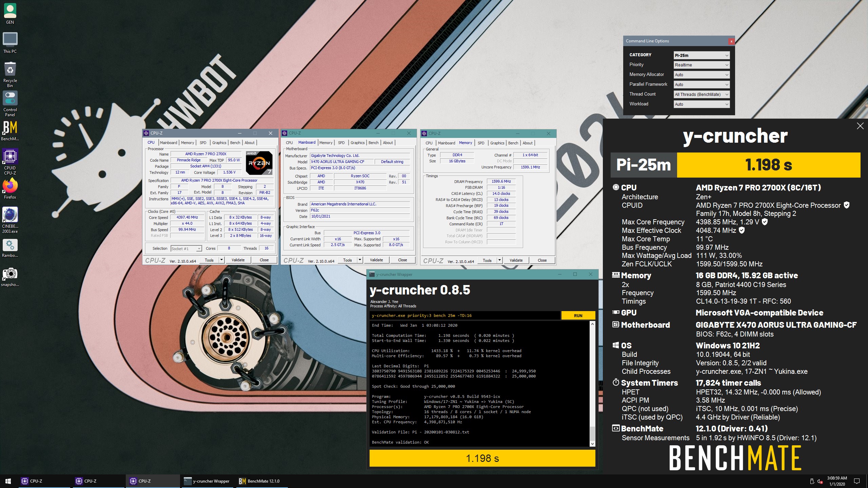Click the BenchMate validation: OK line

pos(400,442)
